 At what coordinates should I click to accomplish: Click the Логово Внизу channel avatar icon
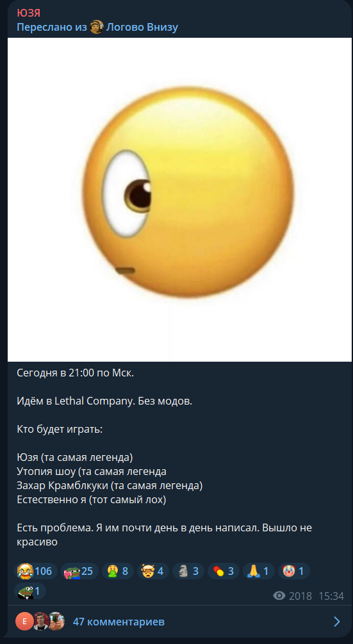click(97, 27)
